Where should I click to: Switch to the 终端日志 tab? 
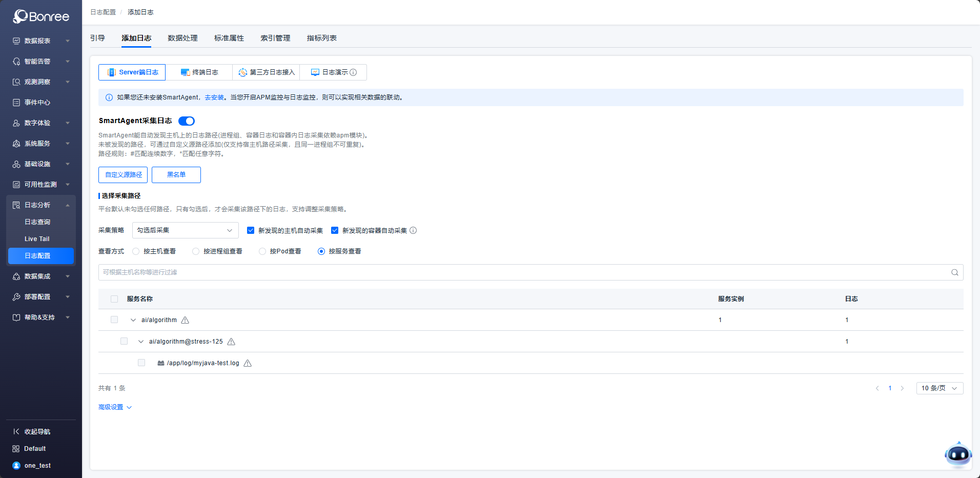pos(199,72)
